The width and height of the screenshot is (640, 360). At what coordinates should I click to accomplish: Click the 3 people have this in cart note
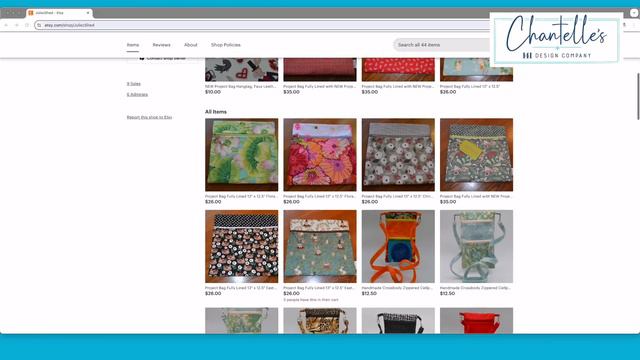click(x=311, y=300)
